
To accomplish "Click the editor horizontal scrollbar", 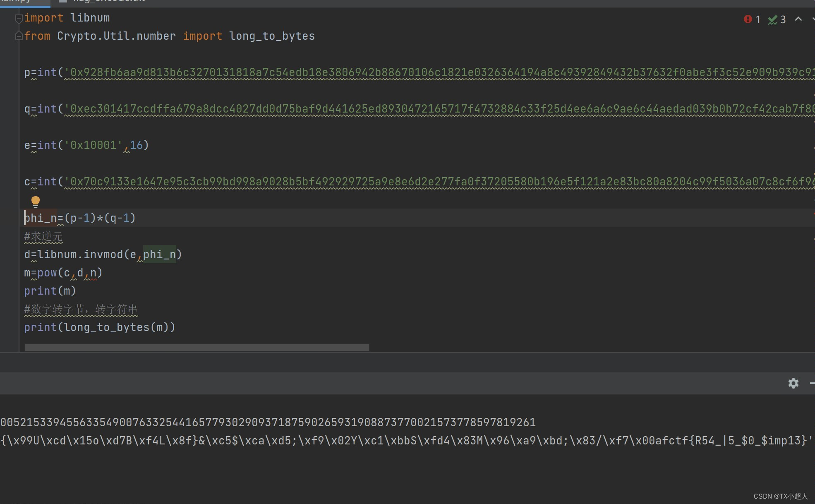I will tap(197, 348).
